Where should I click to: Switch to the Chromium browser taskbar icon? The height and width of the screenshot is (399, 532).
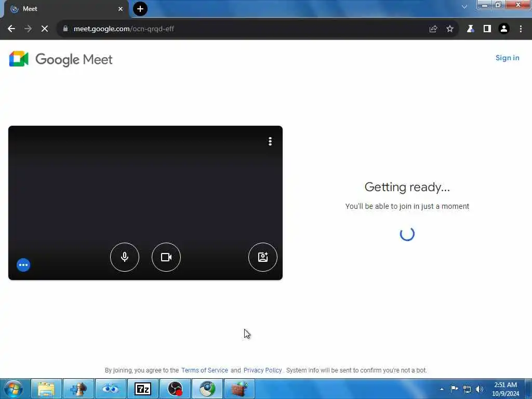[x=207, y=389]
